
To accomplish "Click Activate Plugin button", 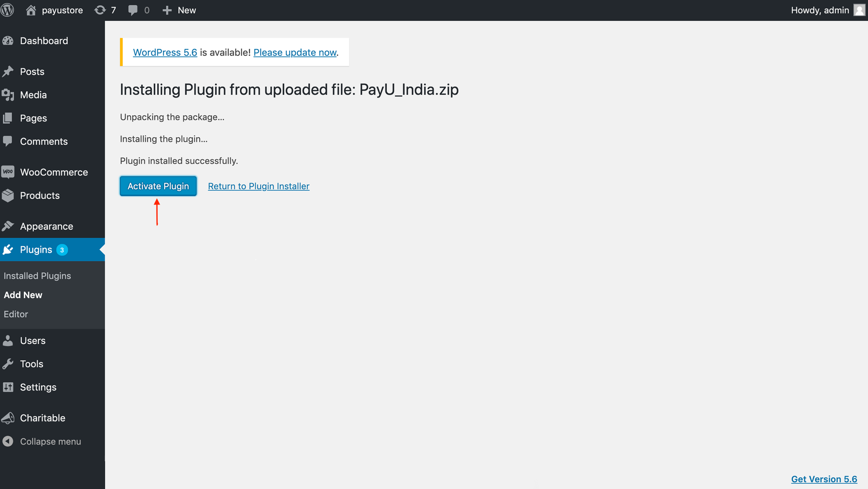I will click(158, 185).
